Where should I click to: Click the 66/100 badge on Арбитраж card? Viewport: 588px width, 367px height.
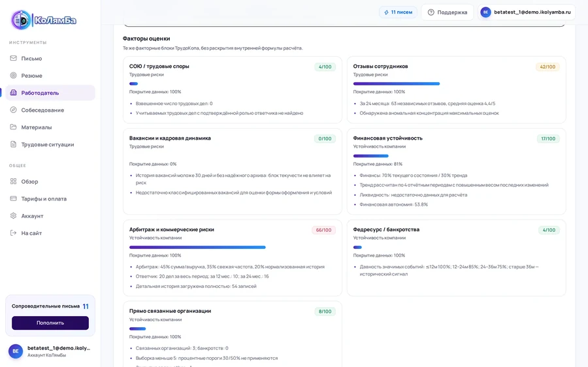point(323,230)
